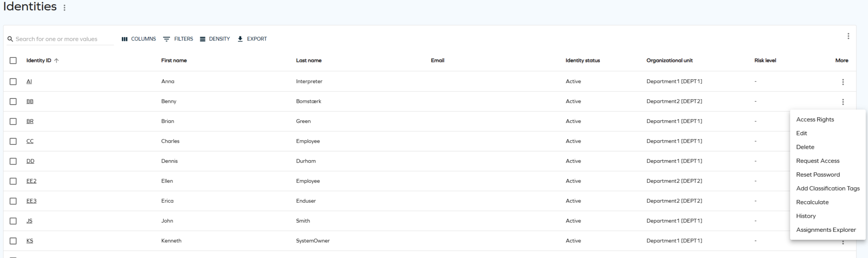
Task: Choose Recalculate from the context menu
Action: pos(827,202)
